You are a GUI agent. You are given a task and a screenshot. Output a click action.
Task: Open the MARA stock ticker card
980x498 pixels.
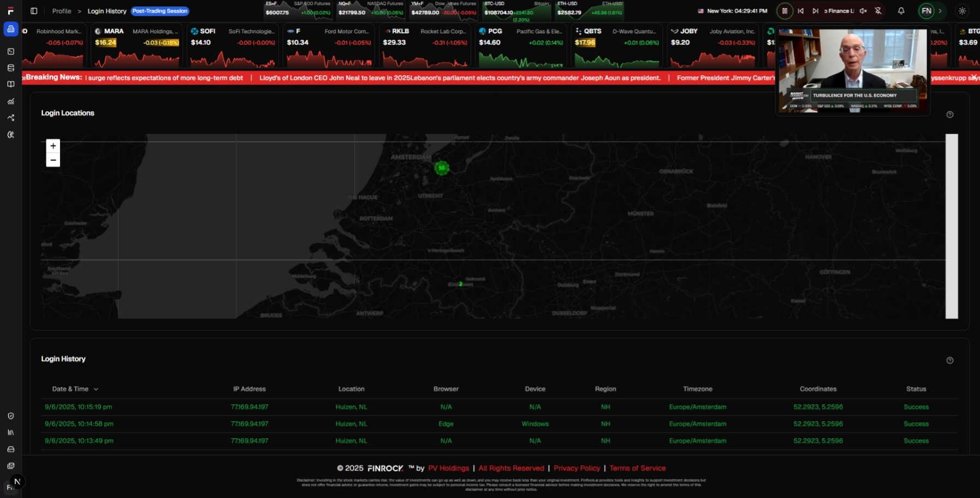pyautogui.click(x=136, y=45)
